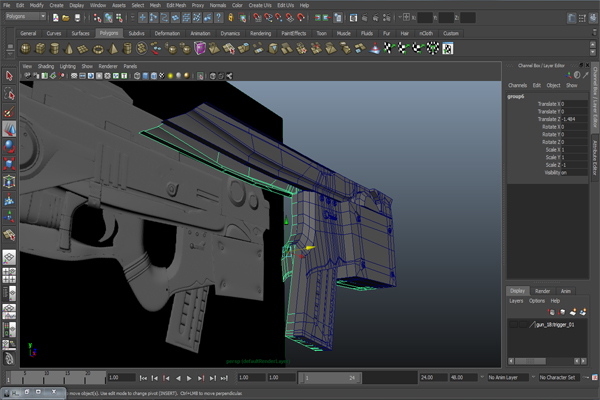Select the arrow Select tool in toolbox
Screen dimensions: 600x400
pyautogui.click(x=9, y=76)
